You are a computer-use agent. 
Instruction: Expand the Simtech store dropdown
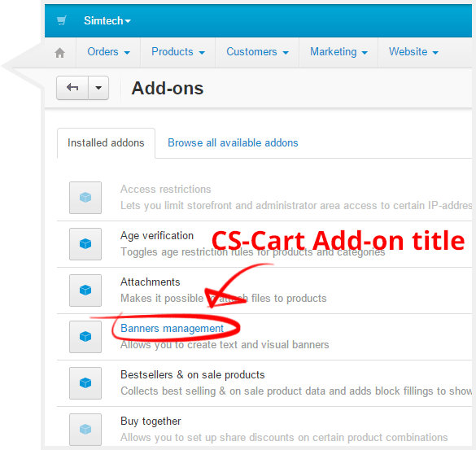coord(107,20)
